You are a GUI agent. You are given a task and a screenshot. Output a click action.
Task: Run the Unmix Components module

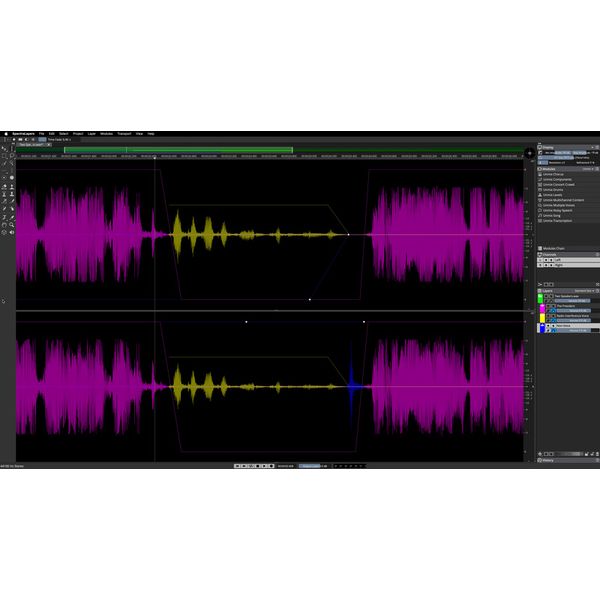point(557,179)
